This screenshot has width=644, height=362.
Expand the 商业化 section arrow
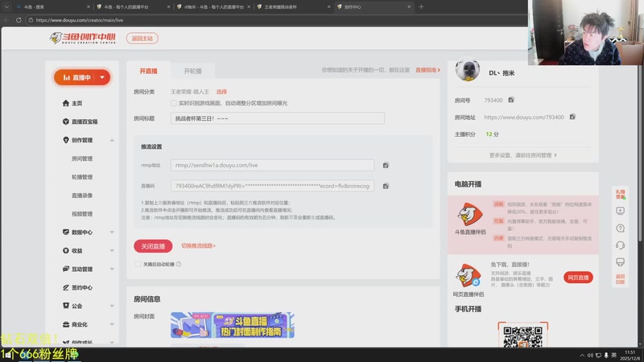pos(112,324)
